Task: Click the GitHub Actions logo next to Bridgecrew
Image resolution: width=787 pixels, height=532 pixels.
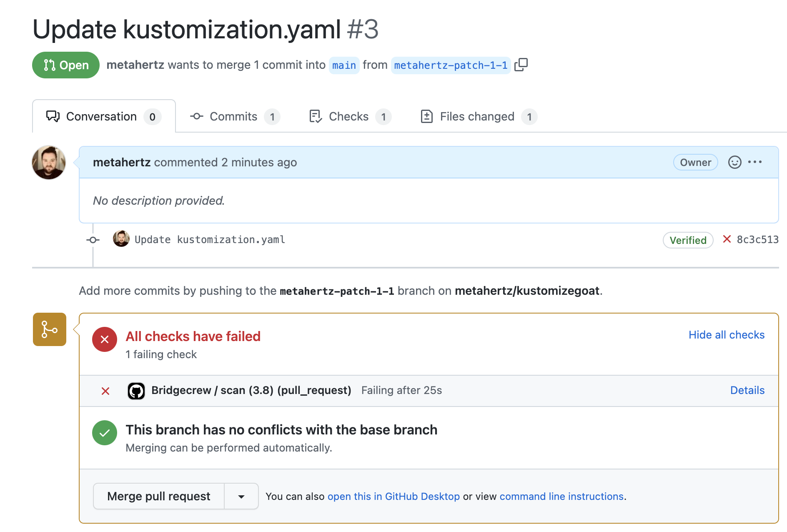Action: click(x=136, y=391)
